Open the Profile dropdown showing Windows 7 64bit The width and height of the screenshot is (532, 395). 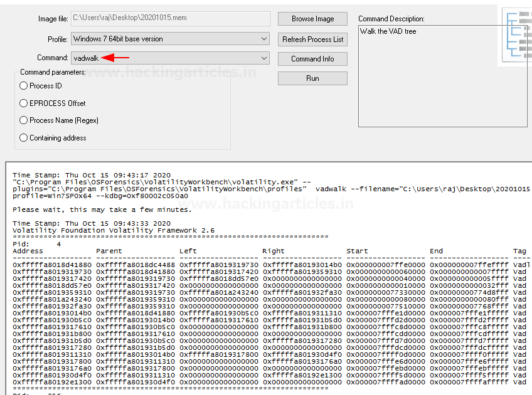pyautogui.click(x=170, y=39)
